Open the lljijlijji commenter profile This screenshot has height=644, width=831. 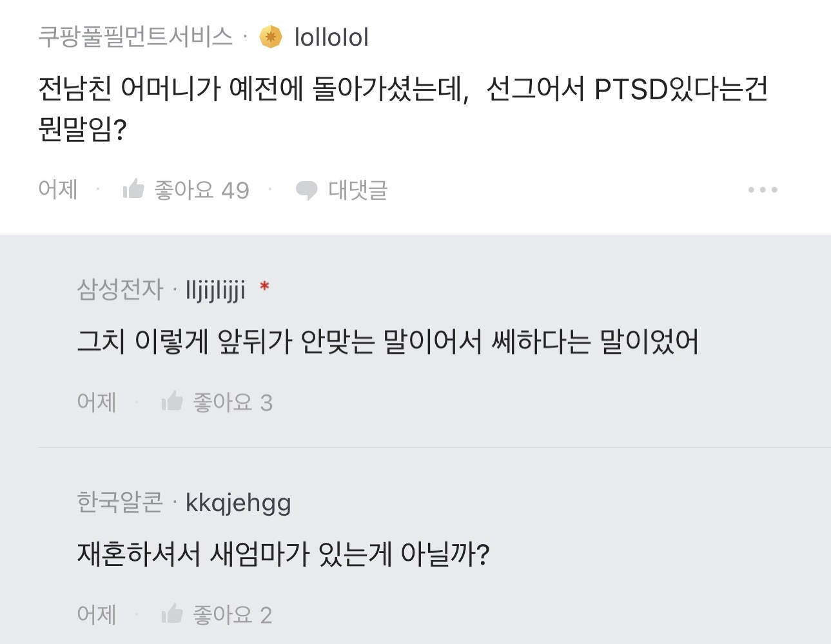click(215, 289)
